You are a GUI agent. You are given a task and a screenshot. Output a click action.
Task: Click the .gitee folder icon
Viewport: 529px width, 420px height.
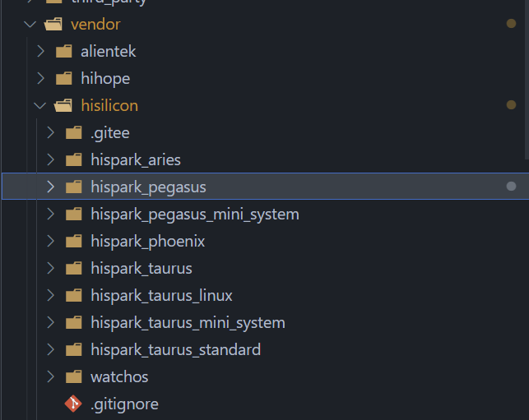(73, 133)
